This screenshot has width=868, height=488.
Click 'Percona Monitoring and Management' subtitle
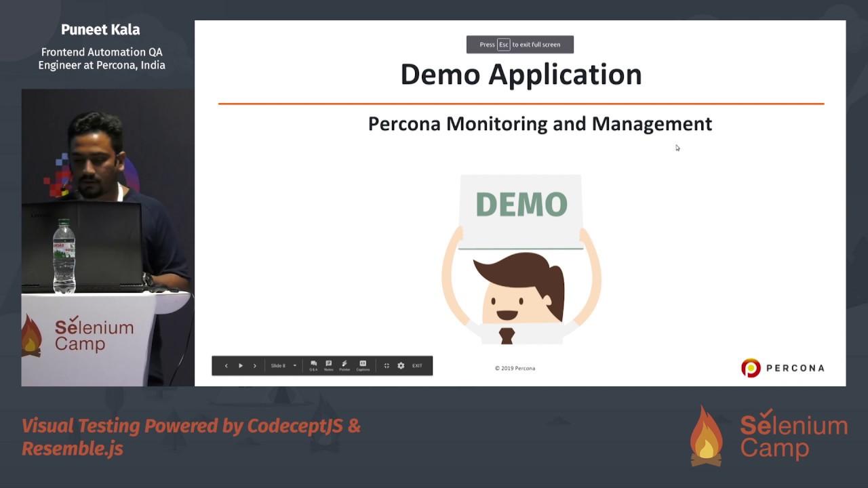pyautogui.click(x=540, y=123)
